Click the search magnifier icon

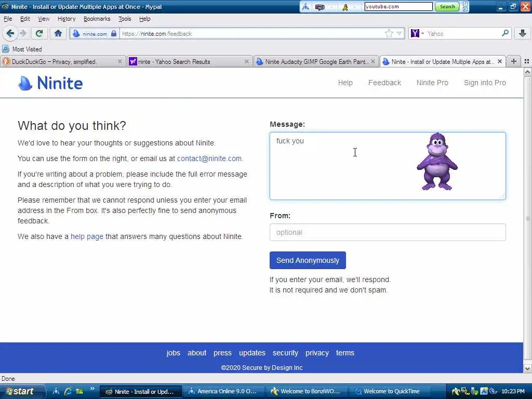pyautogui.click(x=505, y=33)
